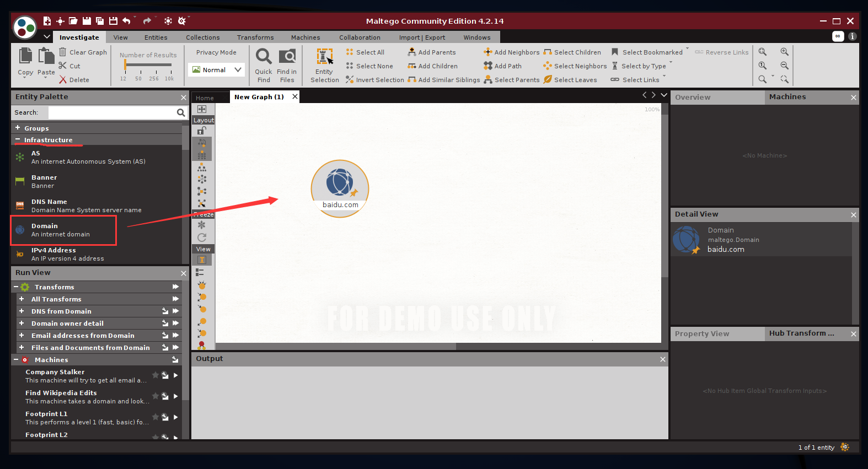868x469 pixels.
Task: Toggle the first highlighted Layout mode icon
Action: [x=202, y=143]
